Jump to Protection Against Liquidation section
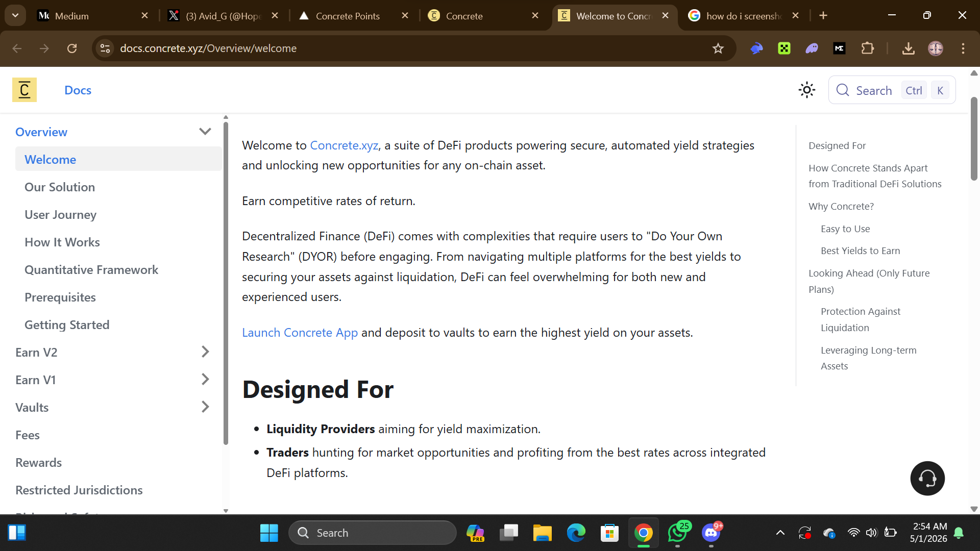980x551 pixels. [861, 319]
